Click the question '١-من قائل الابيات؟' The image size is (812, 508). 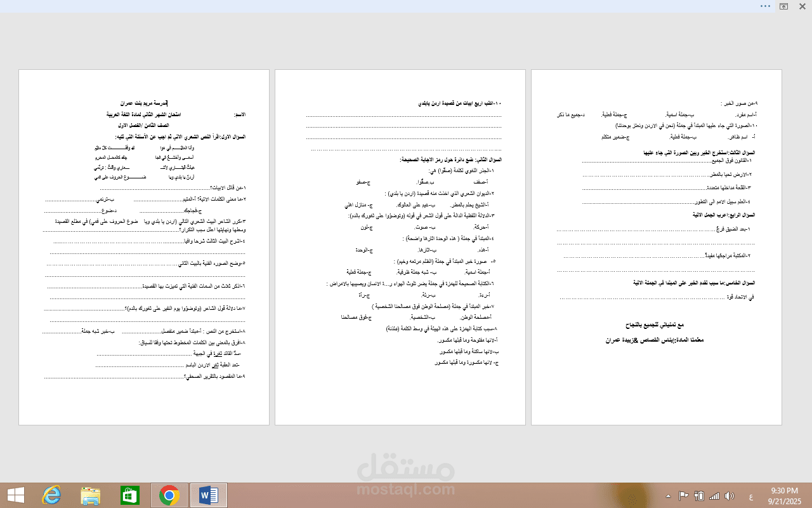[227, 188]
